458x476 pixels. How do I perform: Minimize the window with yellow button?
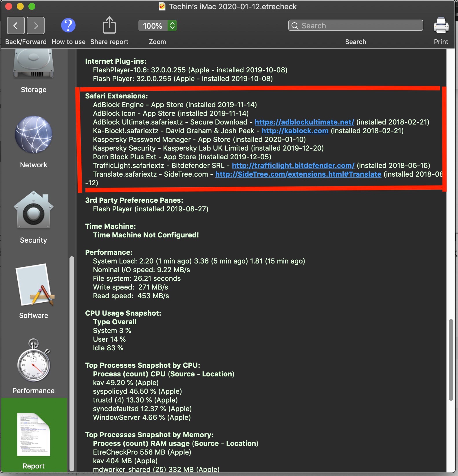coord(20,6)
